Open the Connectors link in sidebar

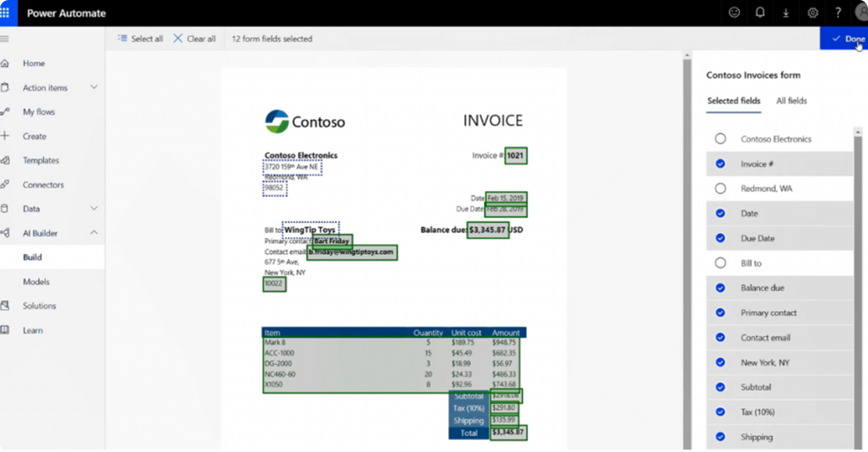pos(43,185)
